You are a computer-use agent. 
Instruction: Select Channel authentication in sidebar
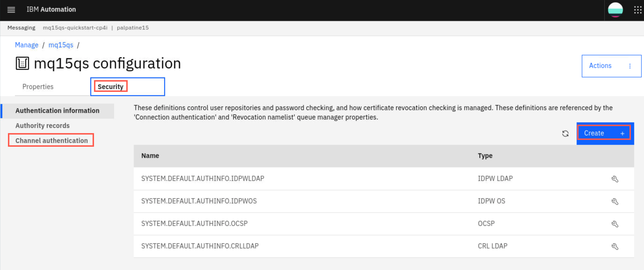(51, 141)
